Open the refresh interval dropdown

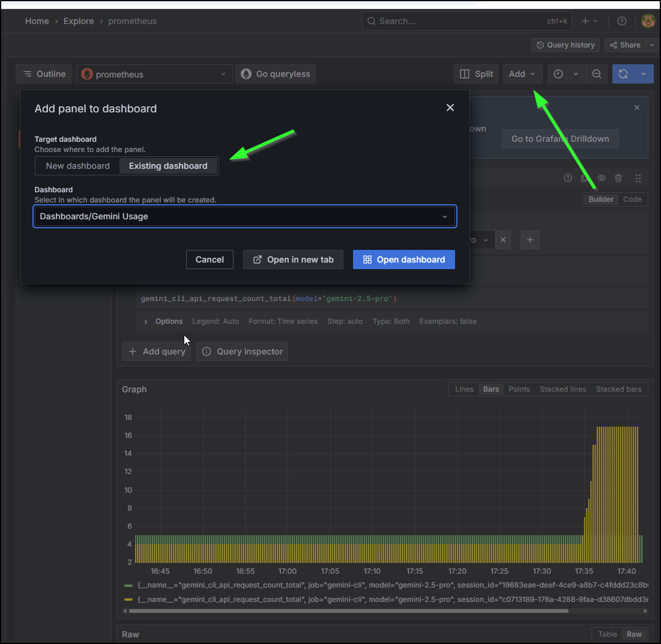(x=644, y=74)
